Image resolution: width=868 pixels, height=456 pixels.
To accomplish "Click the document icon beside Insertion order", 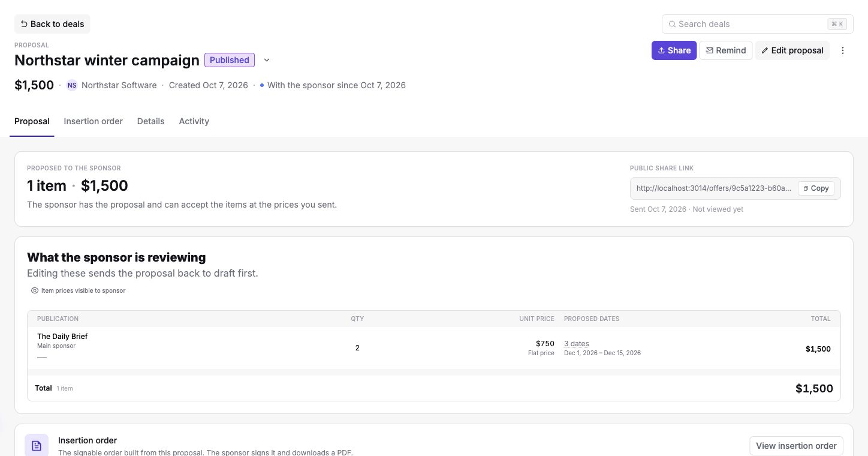I will coord(37,446).
